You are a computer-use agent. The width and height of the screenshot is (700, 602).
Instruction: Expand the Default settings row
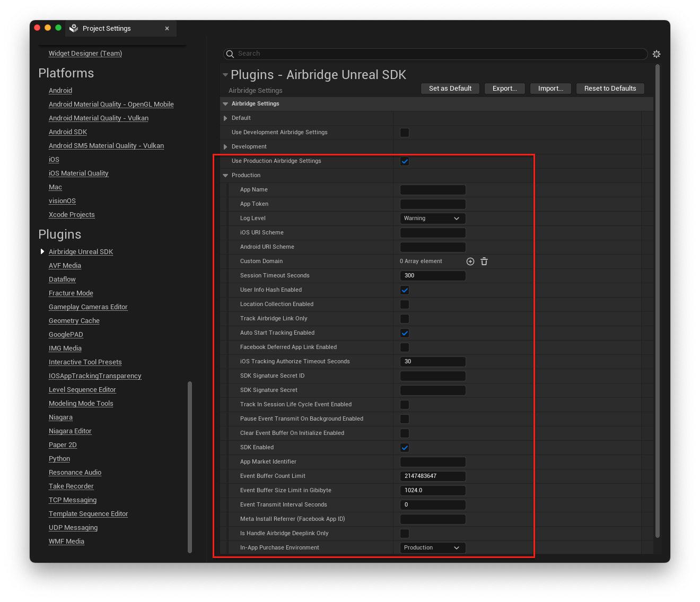coord(225,118)
